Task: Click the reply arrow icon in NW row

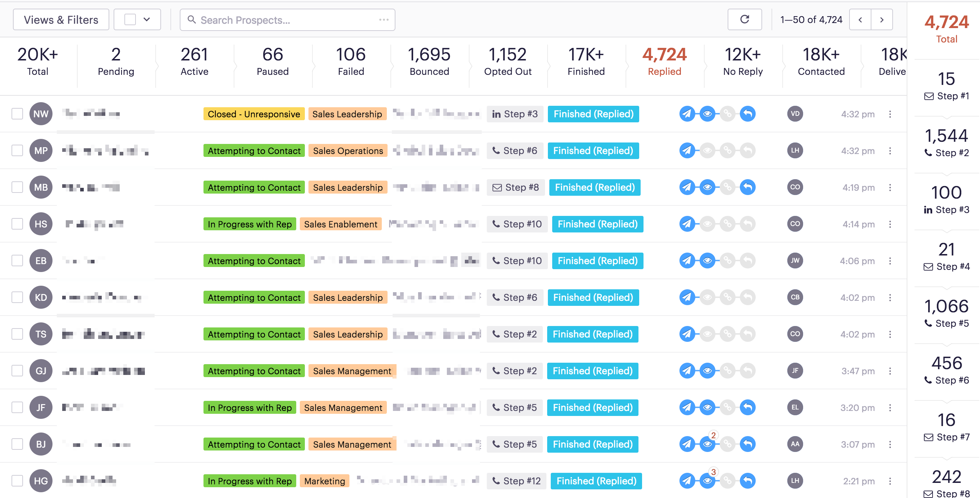Action: click(747, 114)
